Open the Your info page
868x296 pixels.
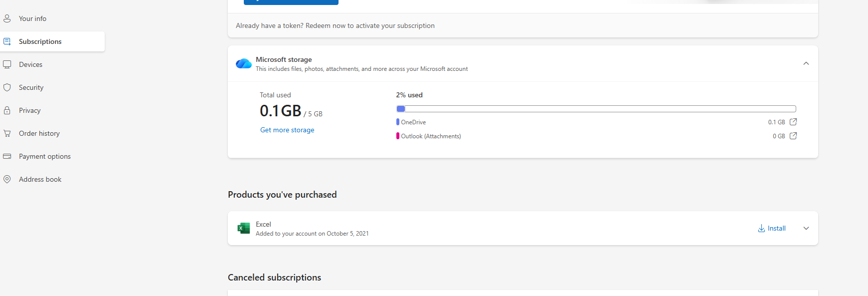(x=32, y=18)
